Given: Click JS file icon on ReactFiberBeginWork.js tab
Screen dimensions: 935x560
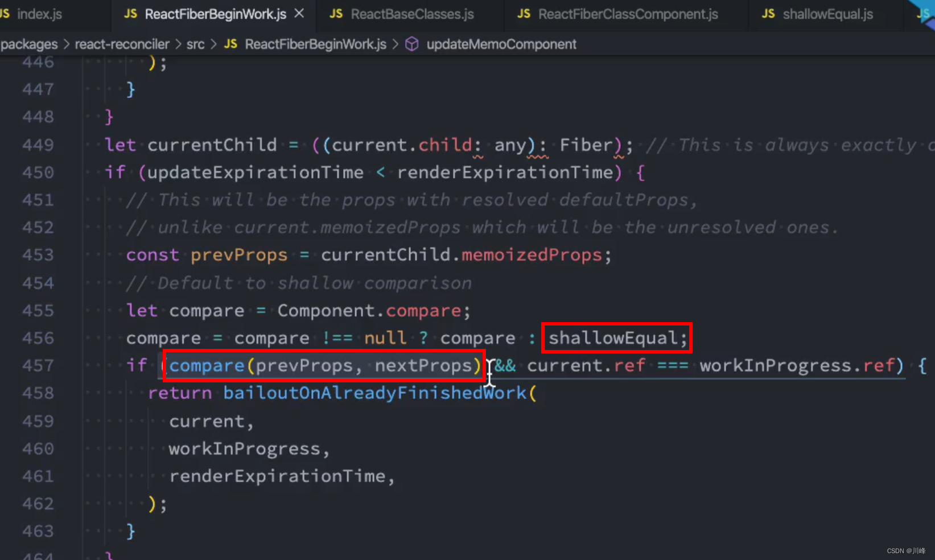Looking at the screenshot, I should tap(130, 14).
